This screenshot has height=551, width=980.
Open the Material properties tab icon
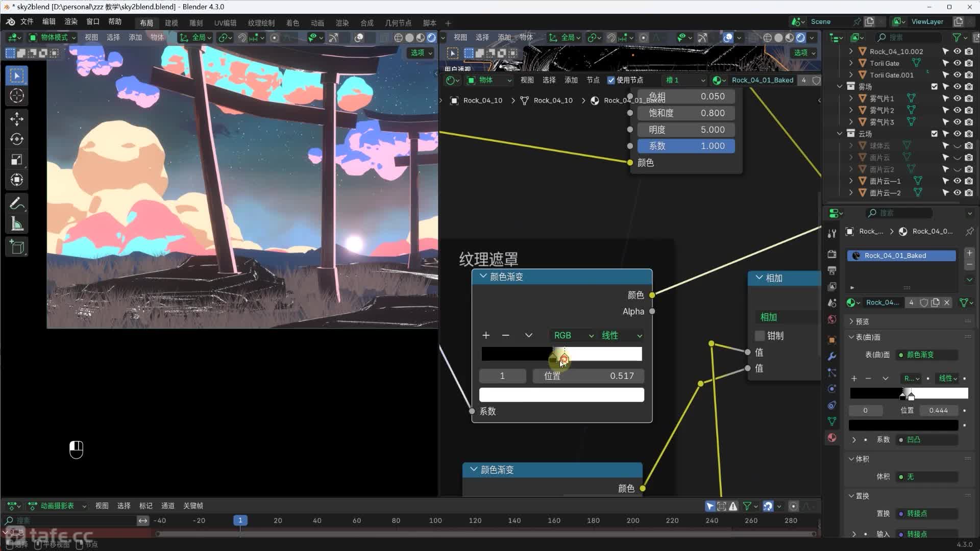coord(832,438)
